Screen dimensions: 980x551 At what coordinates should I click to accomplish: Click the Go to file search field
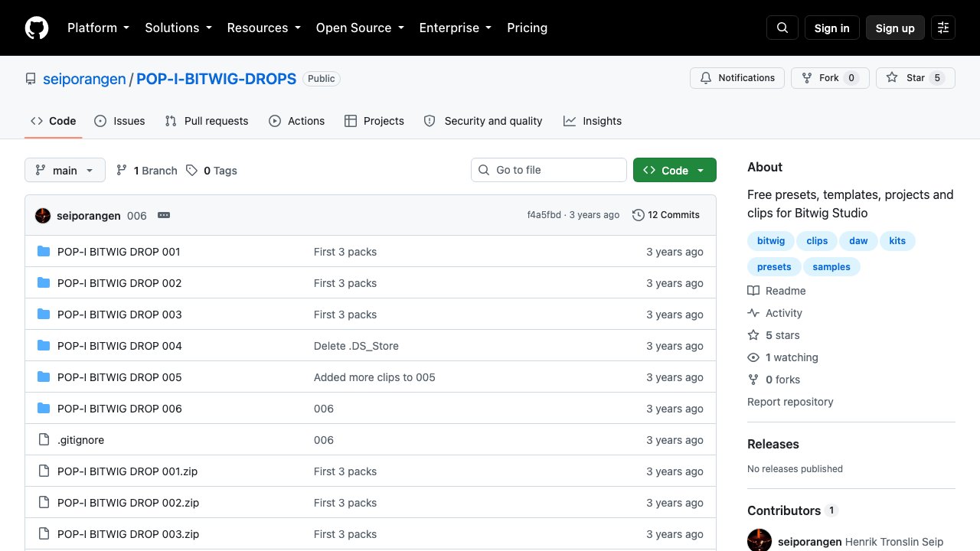[x=549, y=170]
